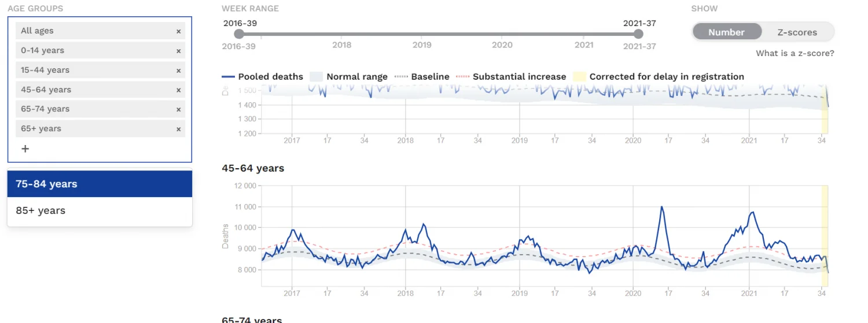Remove the 'All ages' tag
Viewport: 868px width, 323px height.
click(x=178, y=31)
